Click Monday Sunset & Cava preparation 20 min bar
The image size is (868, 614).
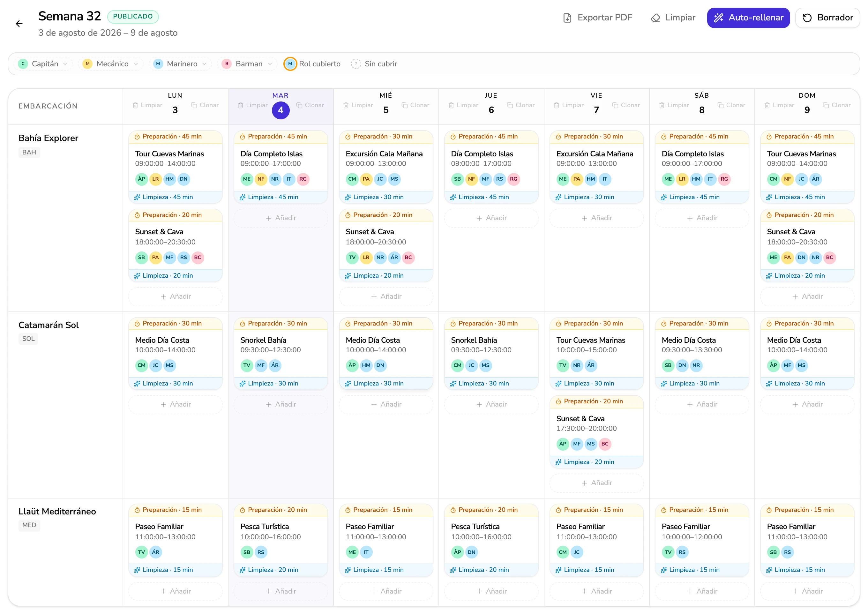[176, 215]
